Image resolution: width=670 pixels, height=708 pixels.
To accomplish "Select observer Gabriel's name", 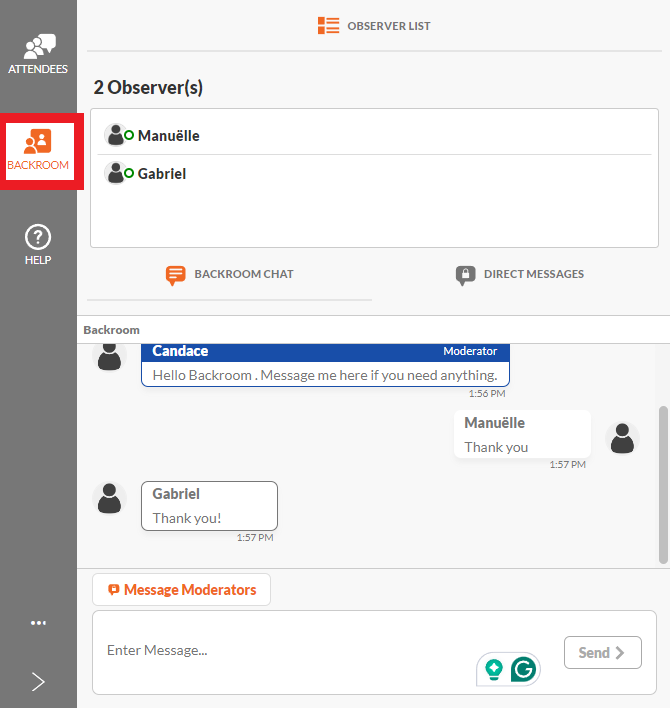I will click(x=162, y=173).
